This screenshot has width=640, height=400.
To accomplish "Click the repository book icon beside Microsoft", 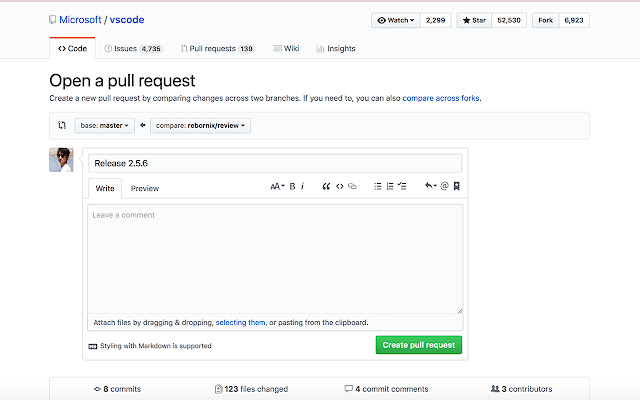I will [52, 20].
